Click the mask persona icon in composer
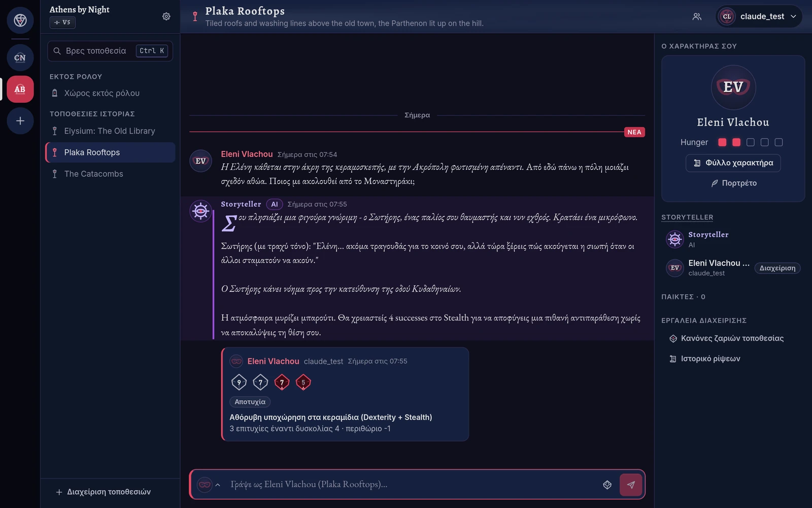Image resolution: width=812 pixels, height=508 pixels. point(205,485)
